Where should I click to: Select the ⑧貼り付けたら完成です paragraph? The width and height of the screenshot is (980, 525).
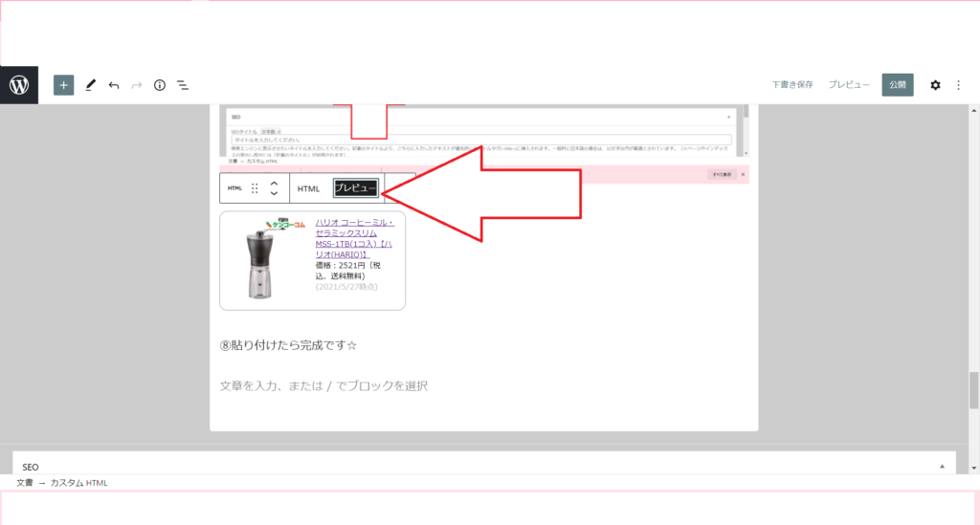pyautogui.click(x=288, y=345)
